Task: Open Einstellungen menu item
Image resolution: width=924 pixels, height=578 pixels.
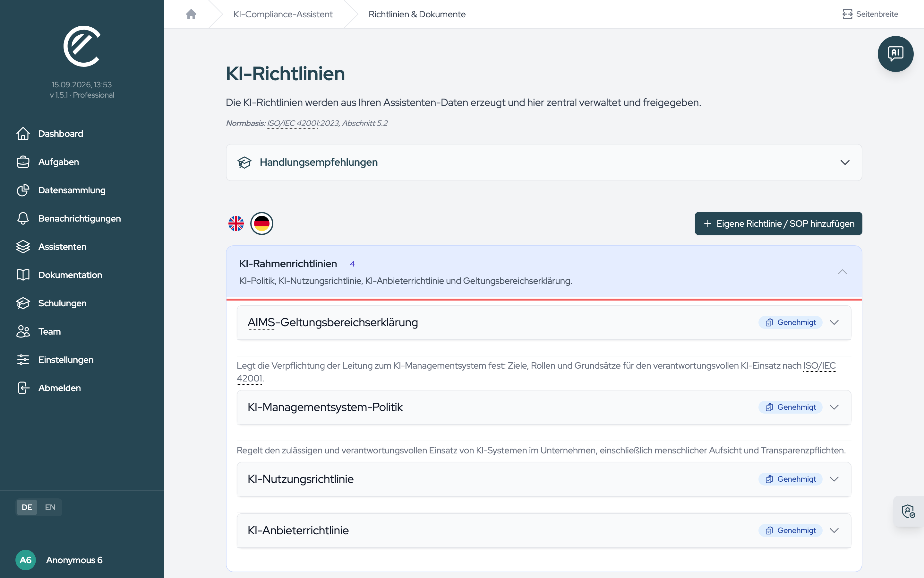Action: pos(82,360)
